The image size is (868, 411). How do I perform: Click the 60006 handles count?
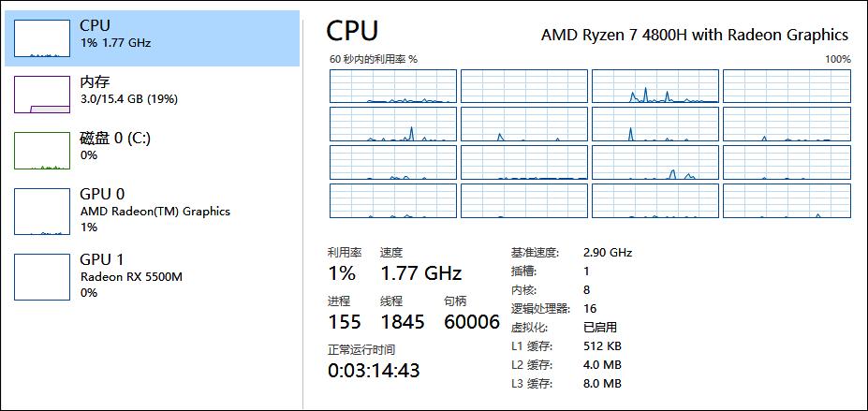[x=471, y=322]
